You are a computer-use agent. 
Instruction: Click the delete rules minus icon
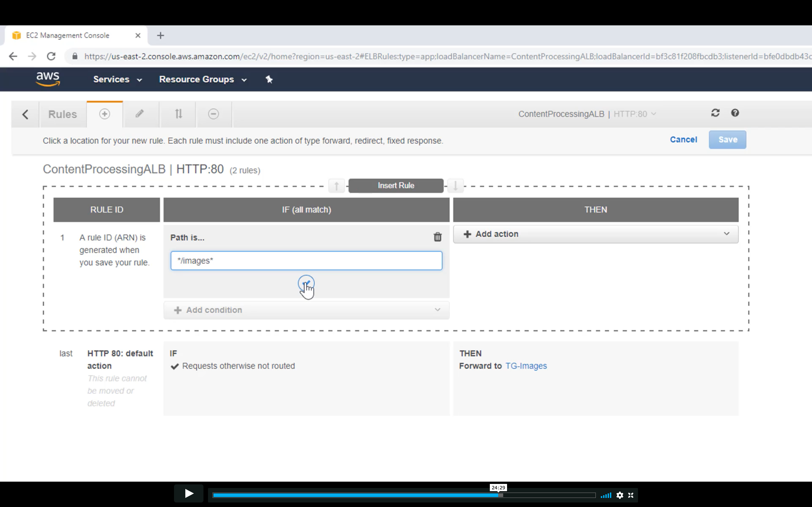[x=213, y=114]
